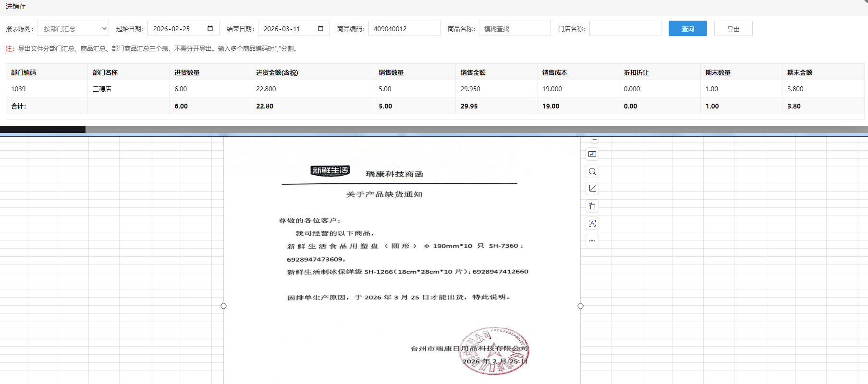Screen dimensions: 868x384
Task: Focus the 商品名称 fuzzy search field
Action: pyautogui.click(x=514, y=29)
